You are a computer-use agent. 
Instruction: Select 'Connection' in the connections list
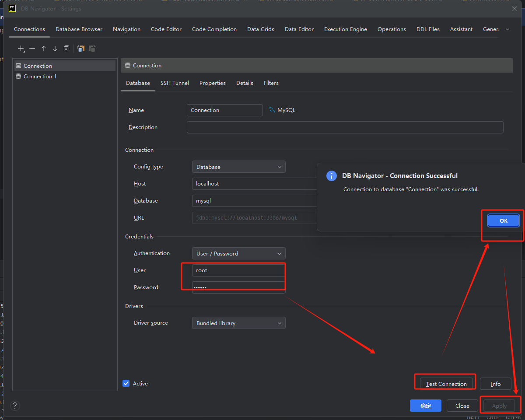point(65,66)
